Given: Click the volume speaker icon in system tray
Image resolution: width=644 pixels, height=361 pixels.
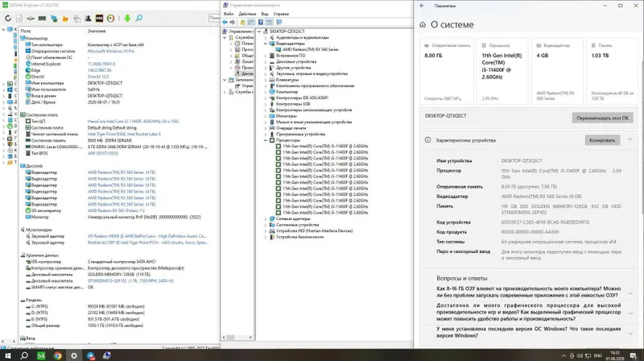Looking at the screenshot, I should [x=580, y=355].
